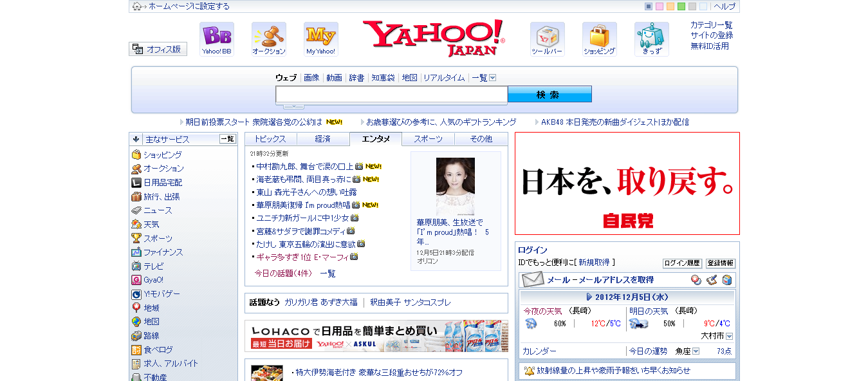Open 日用品宅配 in the sidebar
Screen dimensions: 868x381
coord(163,183)
